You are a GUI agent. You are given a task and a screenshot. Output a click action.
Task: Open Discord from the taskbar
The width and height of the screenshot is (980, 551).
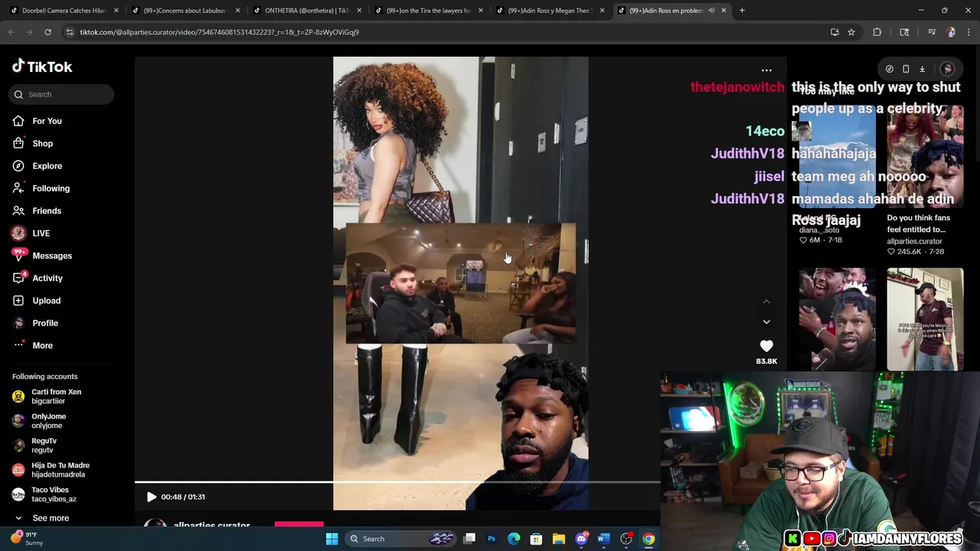coord(581,539)
